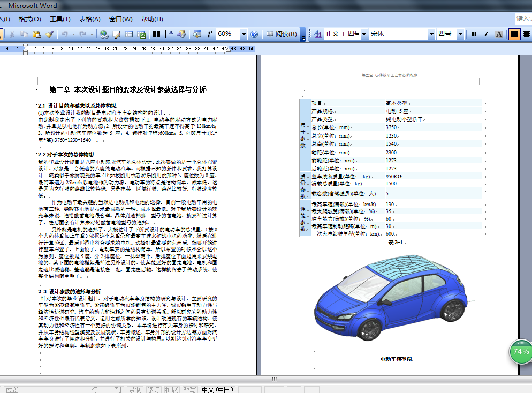The height and width of the screenshot is (393, 532).
Task: Click the heading 第二章 本次设计题目的要求
Action: 127,89
